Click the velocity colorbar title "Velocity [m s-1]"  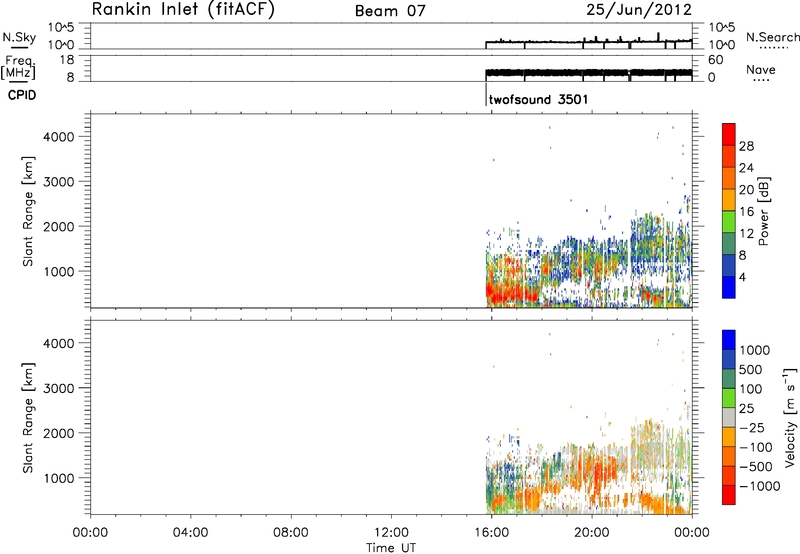tap(790, 417)
